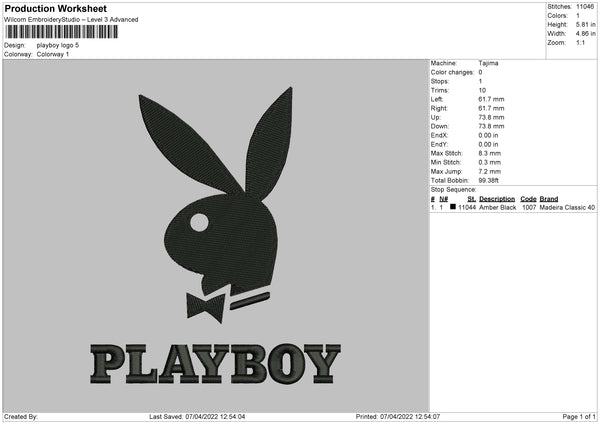Click the 'Brand' column header
The width and height of the screenshot is (600, 424).
pyautogui.click(x=549, y=199)
